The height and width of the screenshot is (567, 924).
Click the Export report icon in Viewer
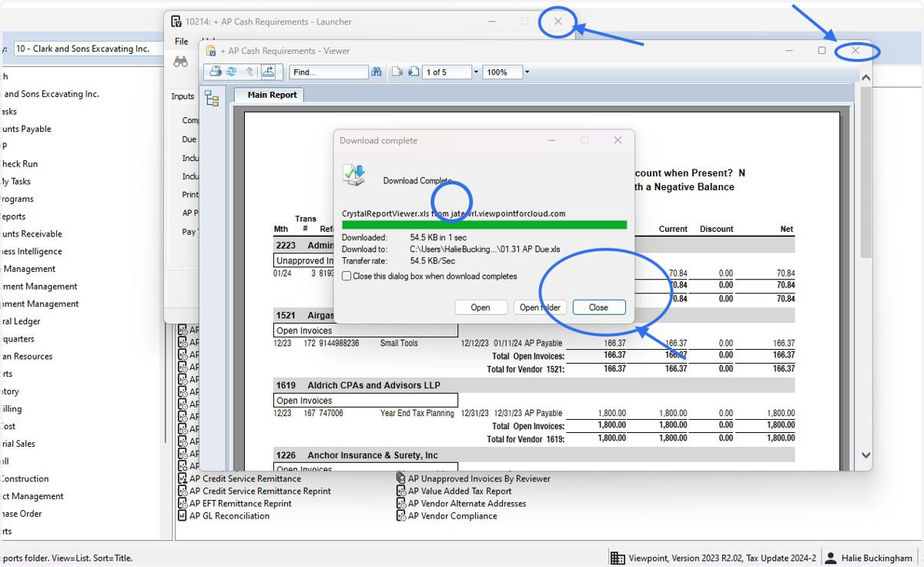268,72
